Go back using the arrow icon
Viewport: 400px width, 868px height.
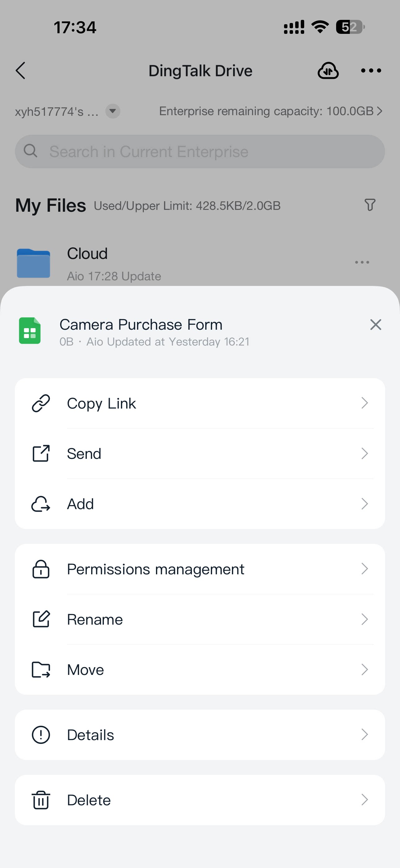(x=20, y=70)
